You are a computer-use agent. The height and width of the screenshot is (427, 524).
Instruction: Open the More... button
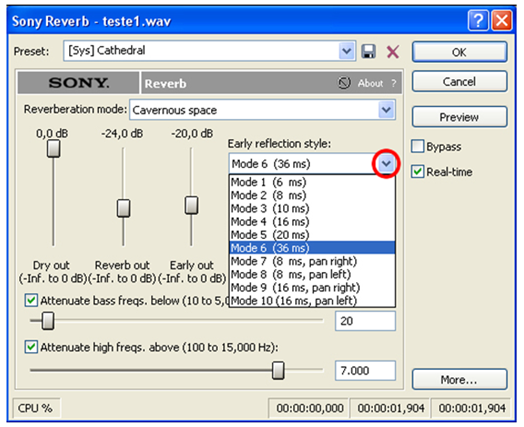coord(460,379)
